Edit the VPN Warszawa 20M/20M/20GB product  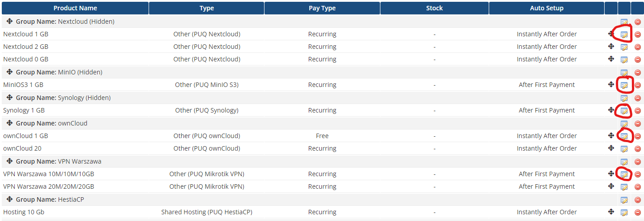click(x=624, y=186)
